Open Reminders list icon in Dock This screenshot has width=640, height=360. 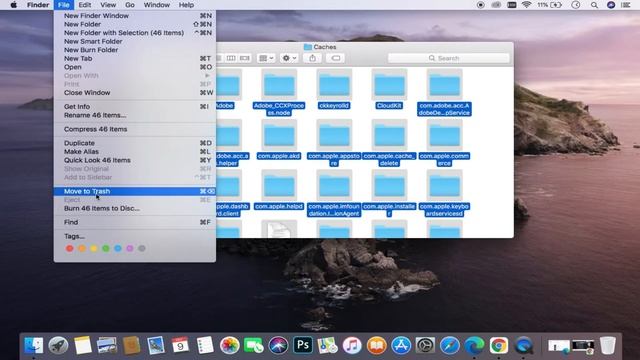(x=204, y=345)
